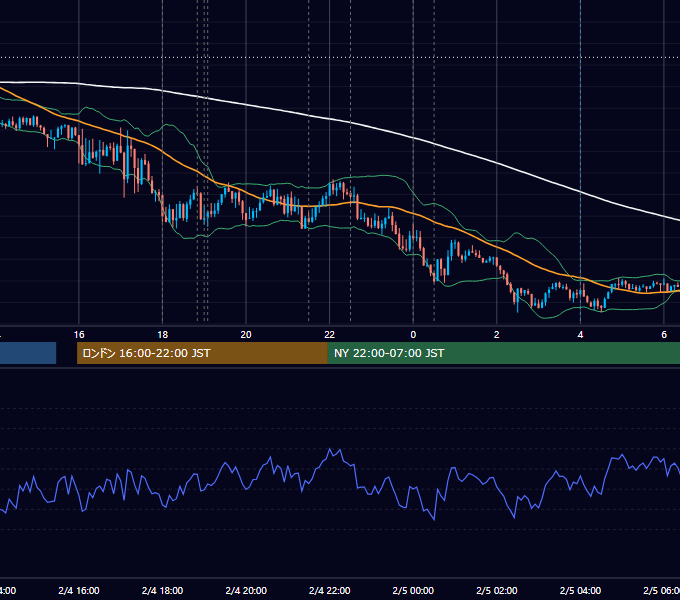Click the "6" hour label on chart axis
680x600 pixels.
click(x=664, y=335)
